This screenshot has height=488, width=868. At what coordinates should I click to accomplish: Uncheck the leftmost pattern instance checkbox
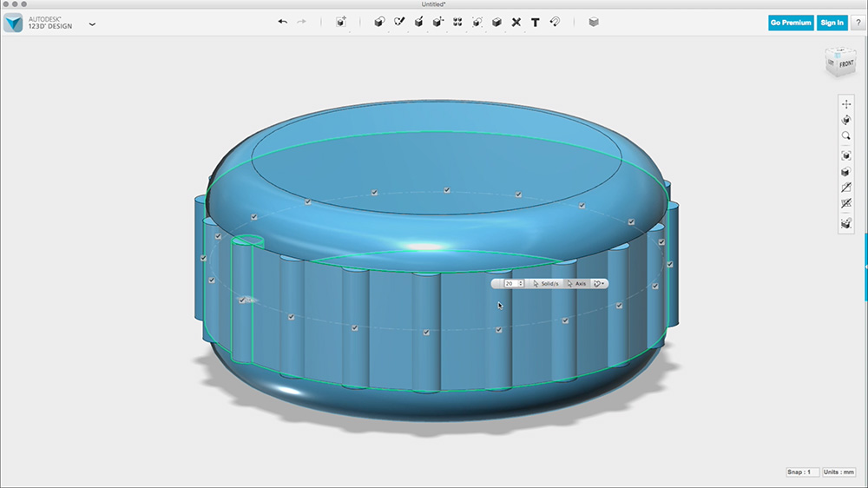tap(204, 258)
